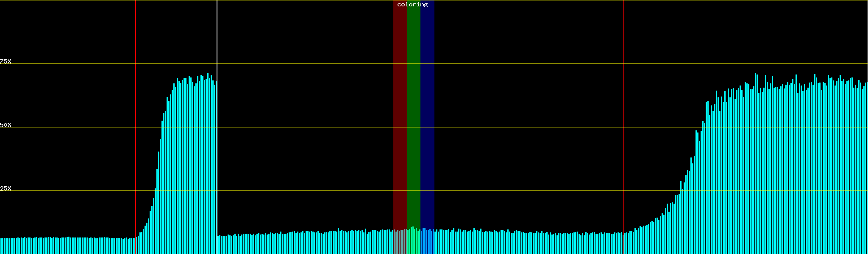
Task: Click the tall cyan peak before white line
Action: point(191,169)
